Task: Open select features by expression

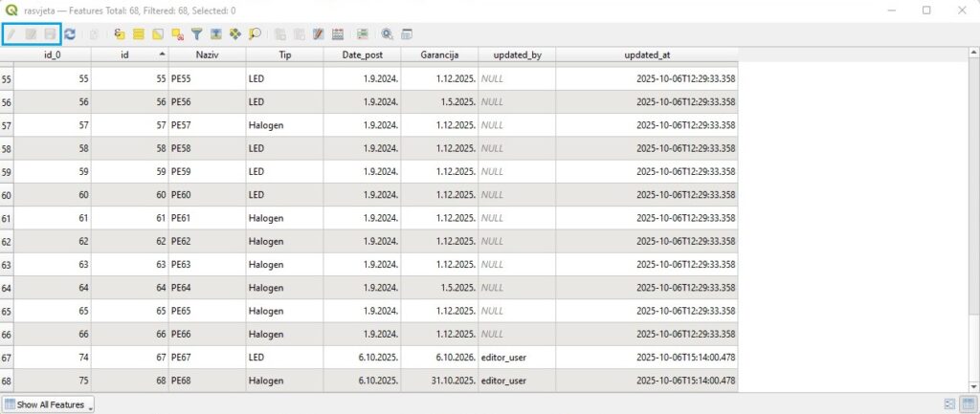Action: pos(120,34)
